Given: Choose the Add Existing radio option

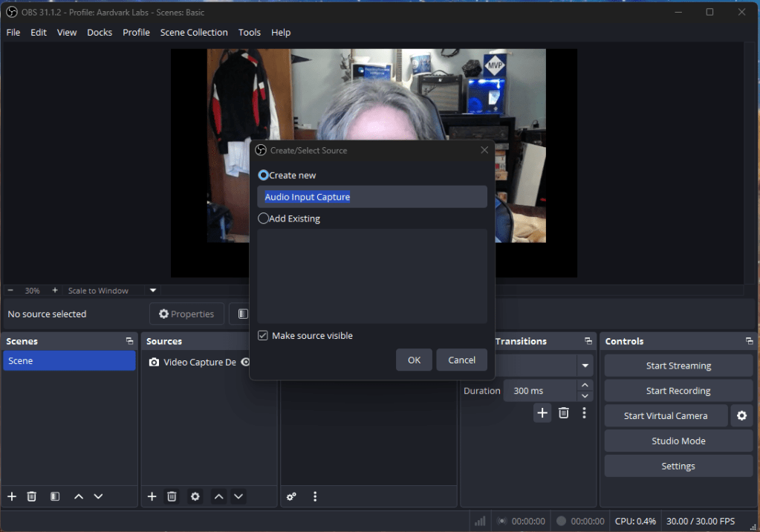Looking at the screenshot, I should point(263,218).
